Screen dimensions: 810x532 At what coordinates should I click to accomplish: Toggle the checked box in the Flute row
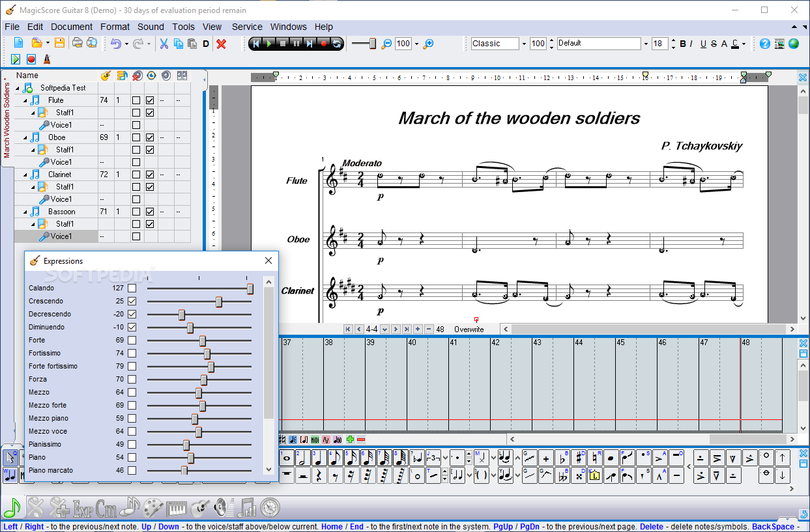point(150,100)
